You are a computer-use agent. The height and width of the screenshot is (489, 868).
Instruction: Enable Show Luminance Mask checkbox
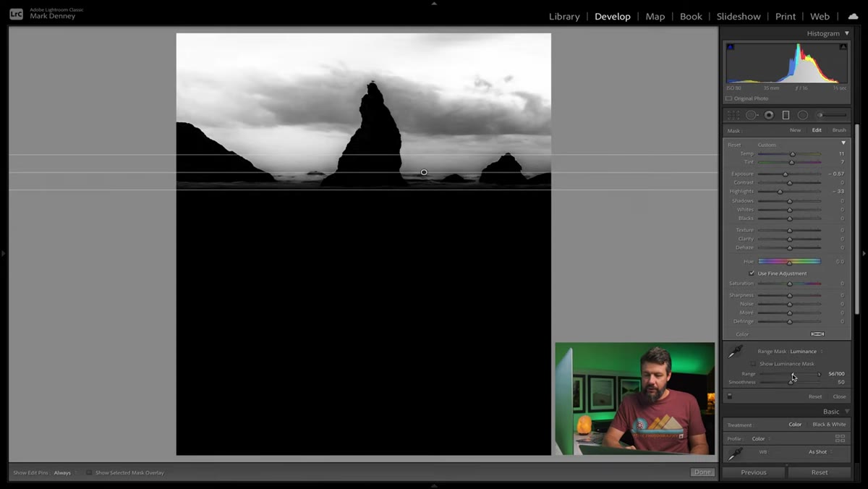[753, 364]
